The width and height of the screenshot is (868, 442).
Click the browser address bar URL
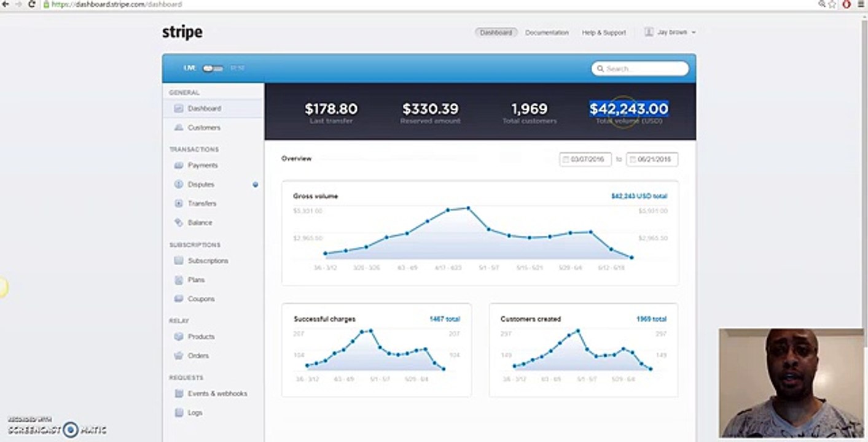(x=117, y=4)
